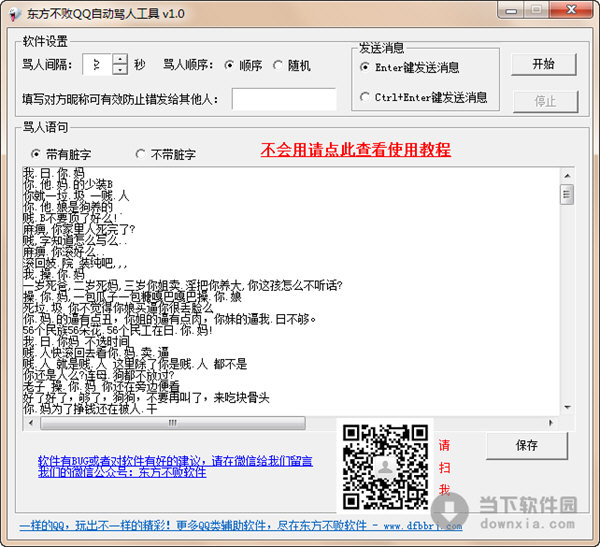Click the disabled maximize button
Image resolution: width=600 pixels, height=547 pixels.
tap(537, 10)
